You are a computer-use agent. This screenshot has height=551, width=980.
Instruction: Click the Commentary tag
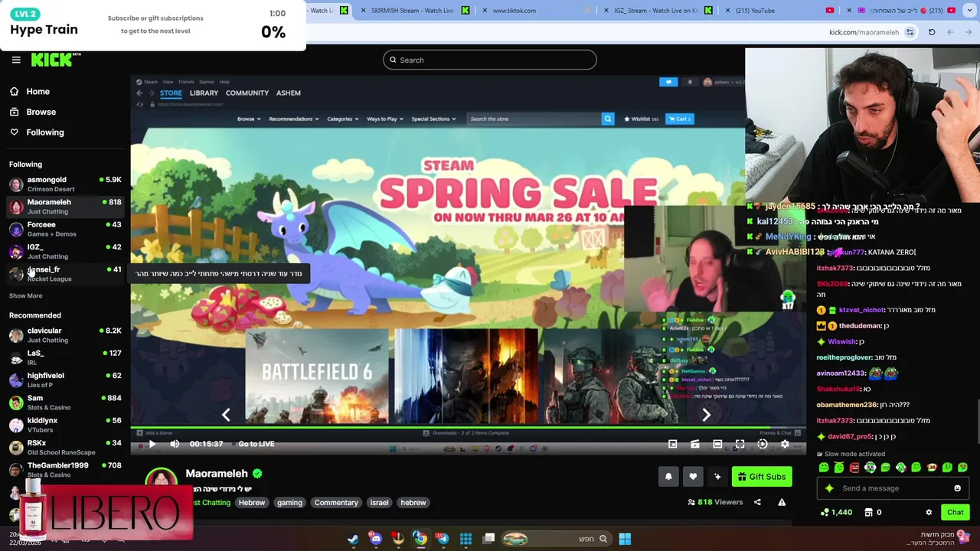click(336, 503)
